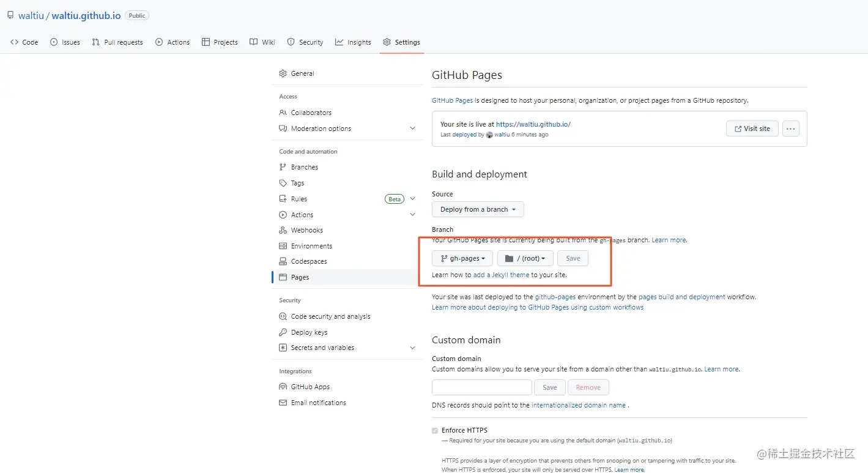This screenshot has height=473, width=868.
Task: Focus the Custom domain text field
Action: [x=482, y=387]
